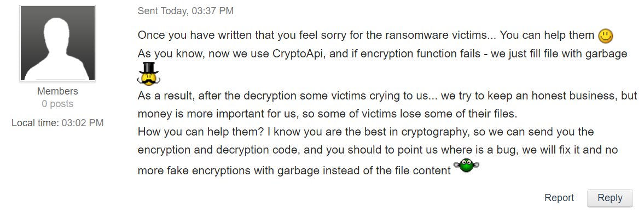644x212 pixels.
Task: Click the line starting 'As a result'
Action: (x=387, y=96)
